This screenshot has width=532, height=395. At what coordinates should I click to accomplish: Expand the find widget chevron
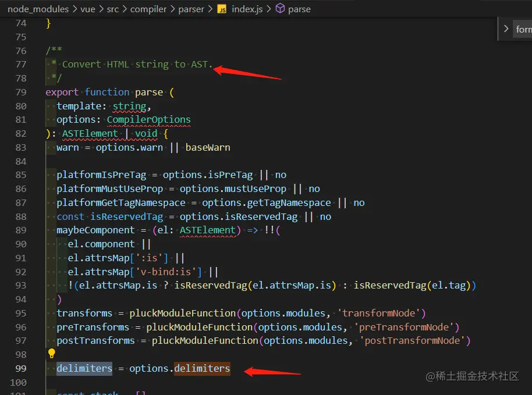point(506,29)
